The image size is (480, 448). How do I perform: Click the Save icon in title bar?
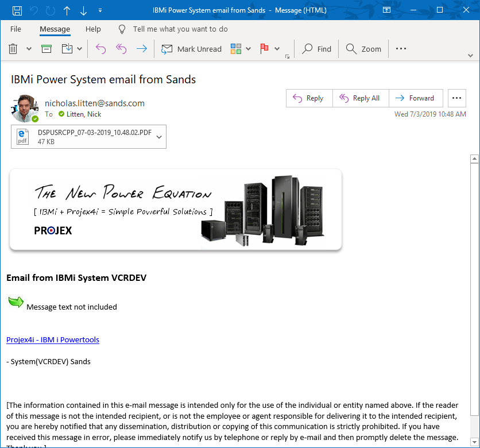(17, 11)
